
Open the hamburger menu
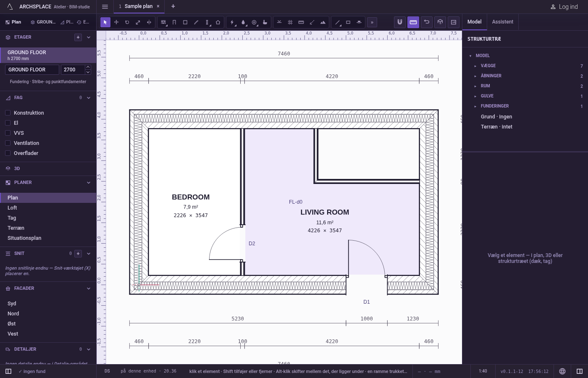tap(105, 7)
